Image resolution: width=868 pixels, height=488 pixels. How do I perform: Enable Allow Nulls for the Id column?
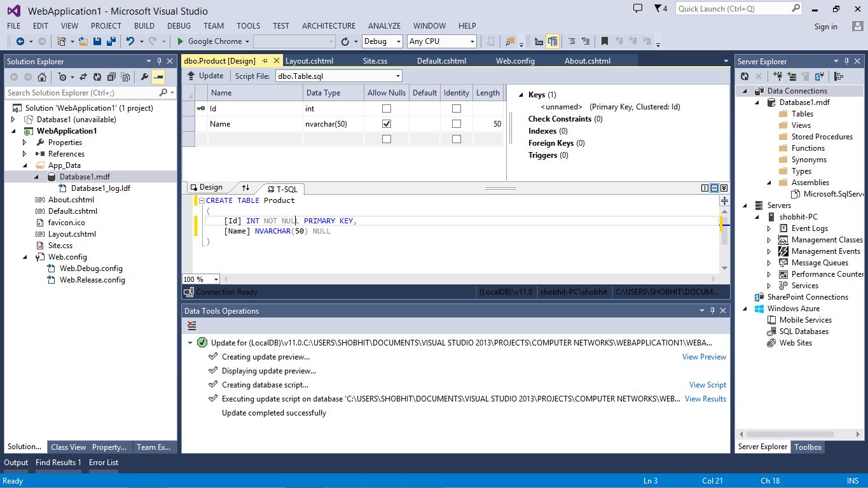point(386,108)
